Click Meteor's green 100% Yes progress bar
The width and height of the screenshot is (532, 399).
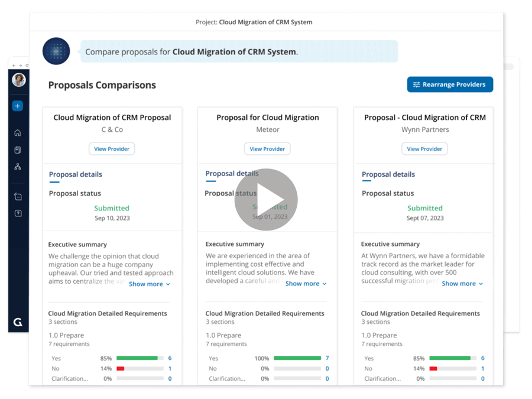[297, 358]
